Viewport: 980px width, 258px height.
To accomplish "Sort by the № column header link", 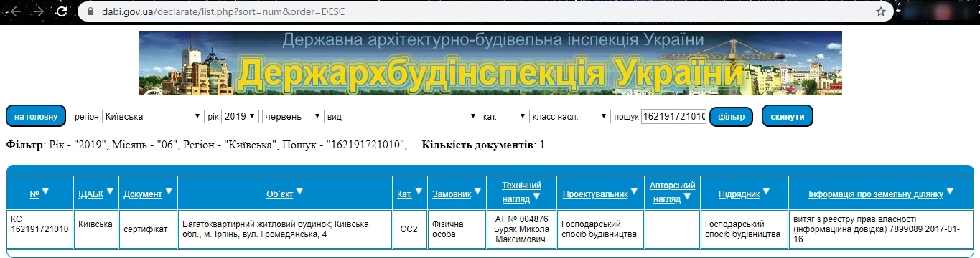I will point(34,194).
